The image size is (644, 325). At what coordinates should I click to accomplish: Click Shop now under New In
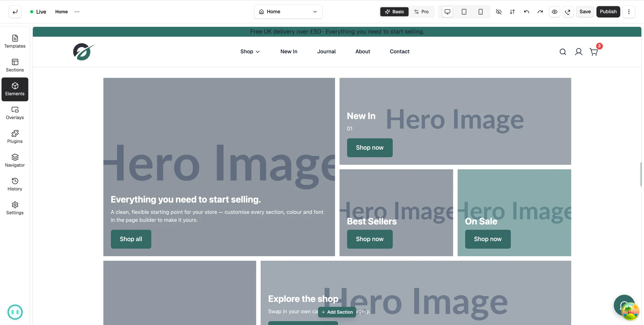[370, 147]
